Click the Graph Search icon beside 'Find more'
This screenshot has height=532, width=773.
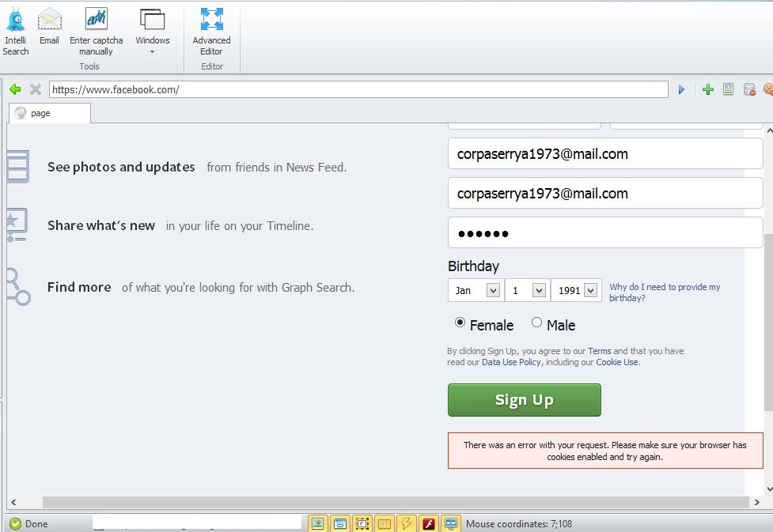19,287
